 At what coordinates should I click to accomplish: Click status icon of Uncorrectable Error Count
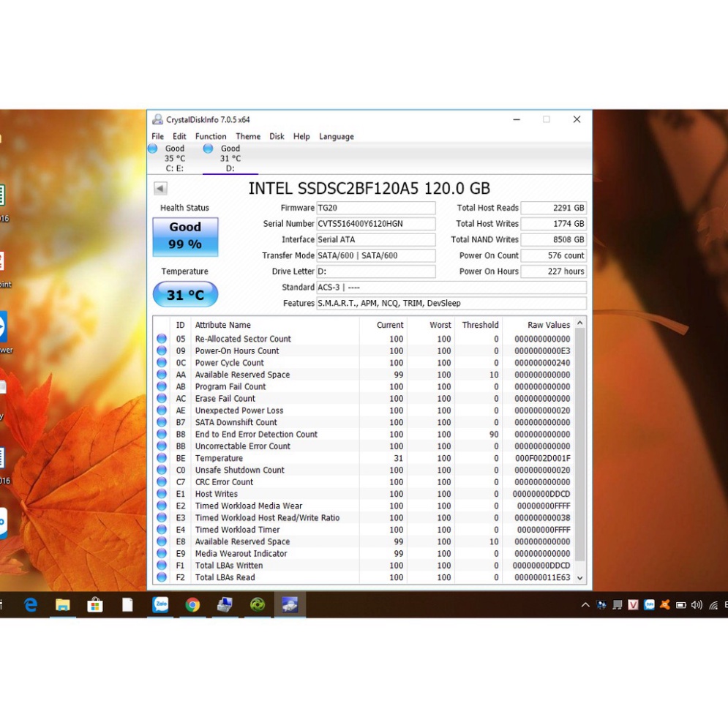pos(162,446)
